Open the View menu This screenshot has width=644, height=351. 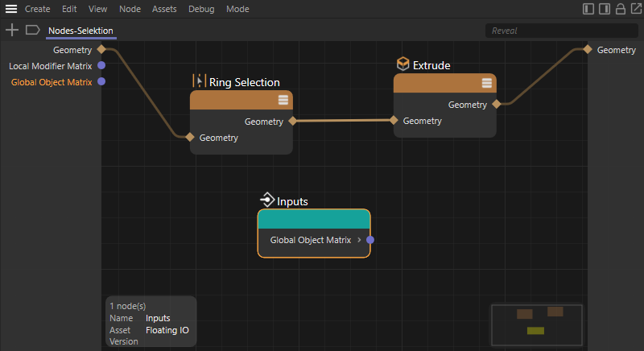tap(97, 9)
